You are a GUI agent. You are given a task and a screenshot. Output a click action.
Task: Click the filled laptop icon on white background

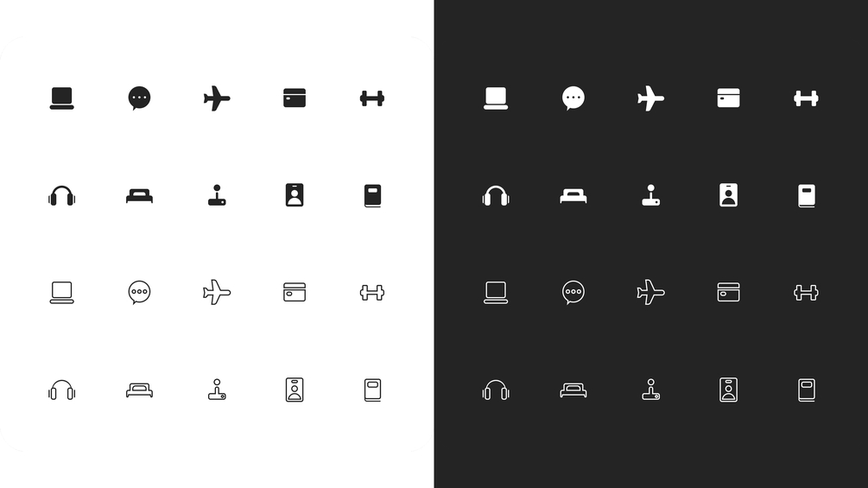pos(62,98)
